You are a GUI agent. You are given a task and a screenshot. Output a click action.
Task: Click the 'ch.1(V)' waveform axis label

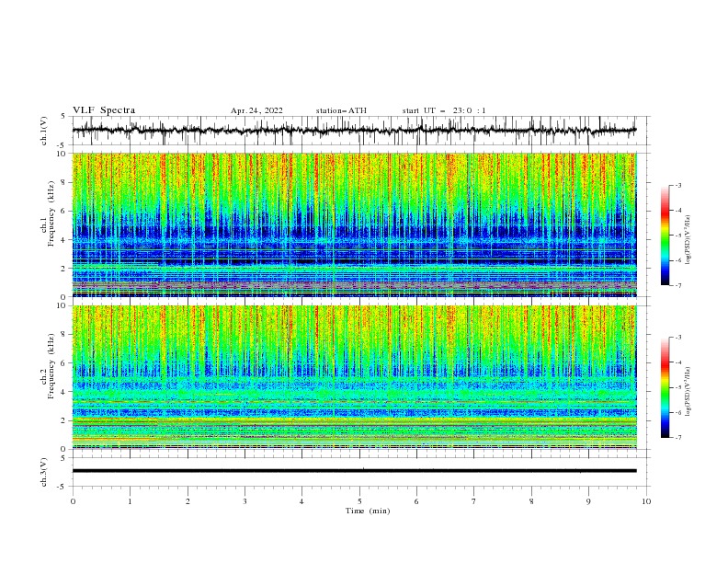click(44, 131)
